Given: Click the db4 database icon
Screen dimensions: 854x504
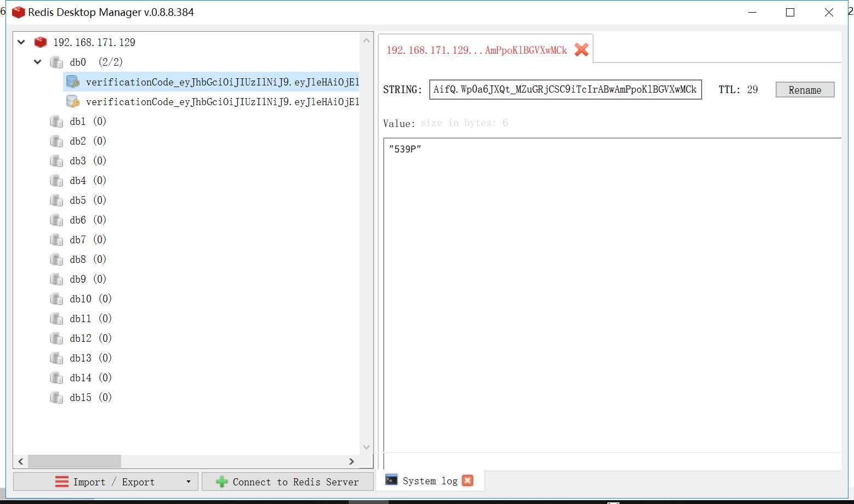Looking at the screenshot, I should pyautogui.click(x=56, y=180).
